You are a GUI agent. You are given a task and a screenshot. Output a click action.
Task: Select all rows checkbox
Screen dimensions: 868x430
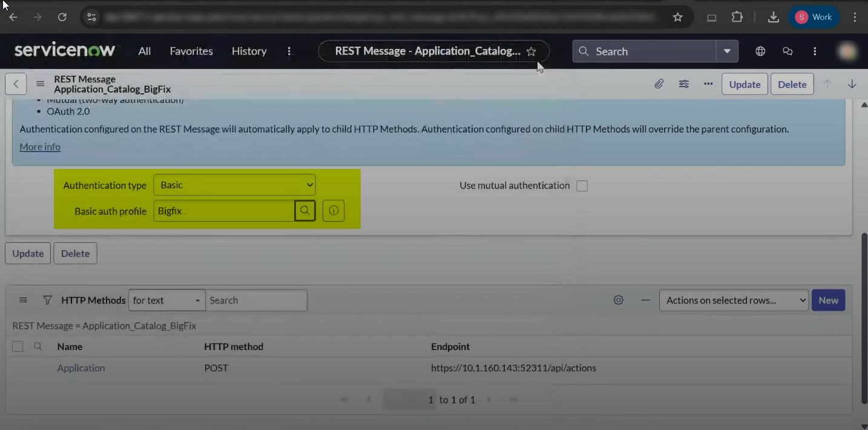tap(18, 346)
